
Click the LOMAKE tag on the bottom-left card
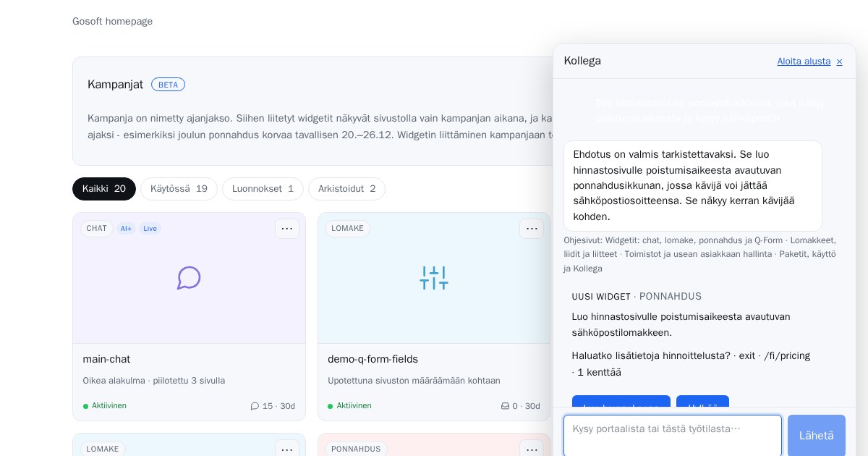pyautogui.click(x=103, y=449)
